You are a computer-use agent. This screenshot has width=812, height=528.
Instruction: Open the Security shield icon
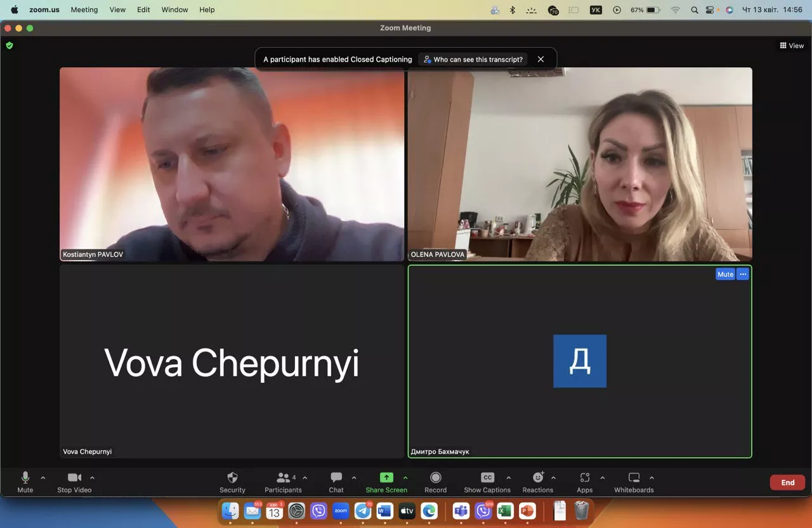232,478
